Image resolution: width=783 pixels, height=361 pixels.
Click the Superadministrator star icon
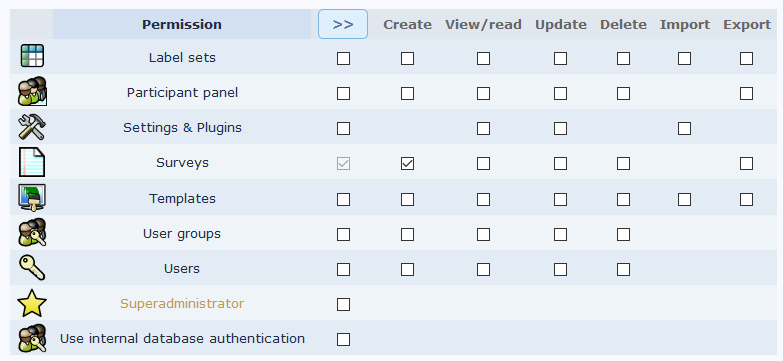(32, 303)
